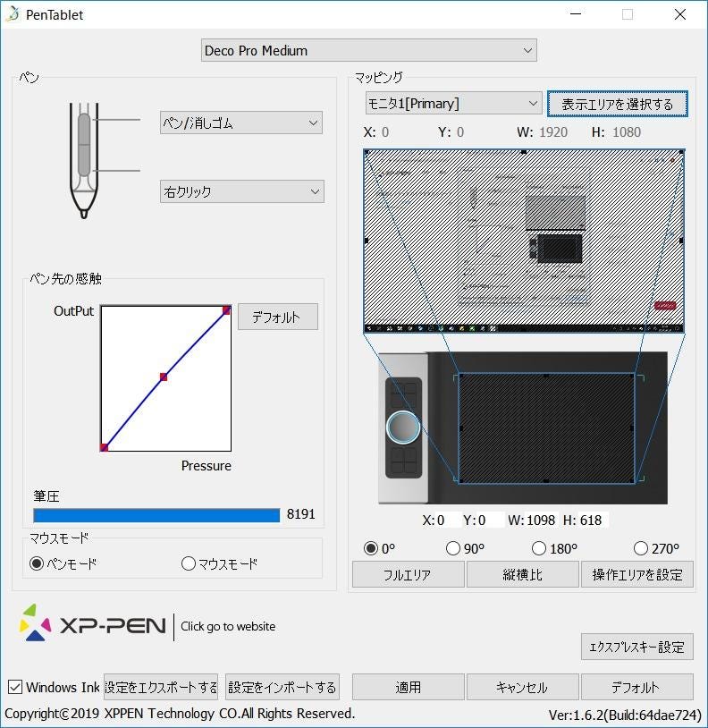
Task: Open the ペン/消しゴム pen button dropdown
Action: click(240, 123)
